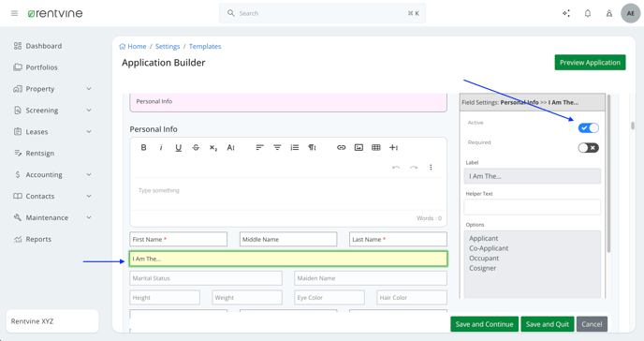Select the Height field
Screen dimensions: 644x341
click(165, 298)
